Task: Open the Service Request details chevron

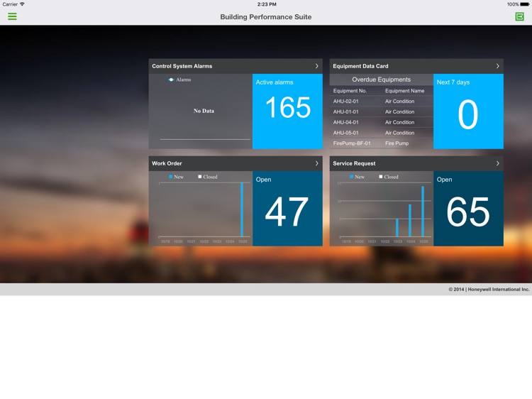Action: (x=497, y=163)
